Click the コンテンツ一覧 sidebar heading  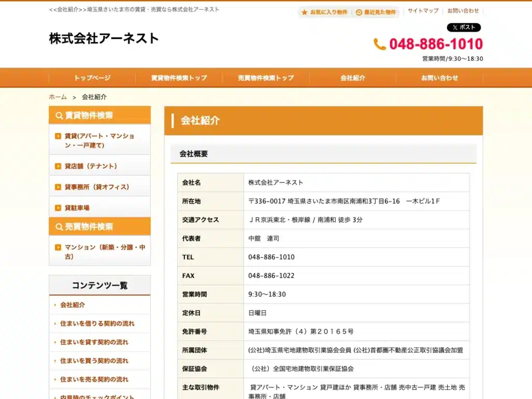(x=100, y=286)
